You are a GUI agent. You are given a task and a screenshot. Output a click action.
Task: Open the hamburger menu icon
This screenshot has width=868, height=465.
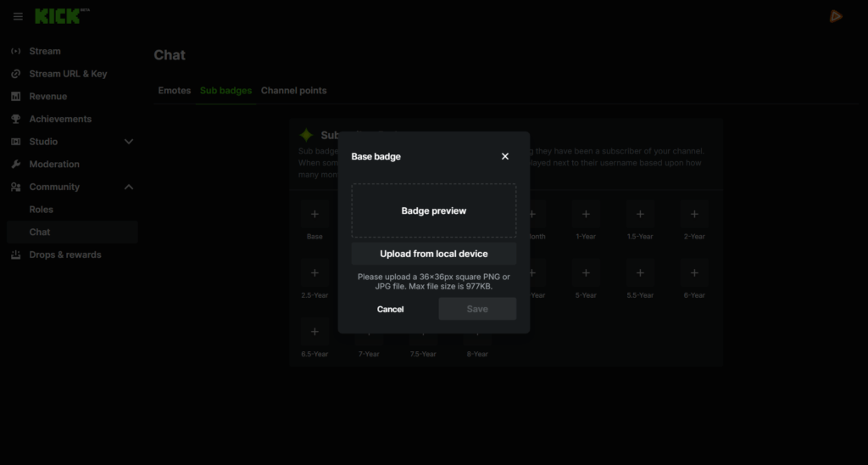pyautogui.click(x=18, y=16)
